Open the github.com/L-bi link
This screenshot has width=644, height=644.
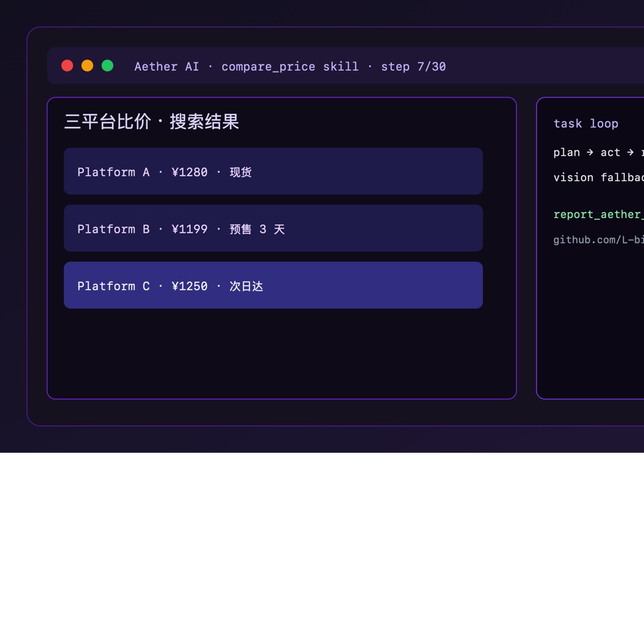[598, 240]
